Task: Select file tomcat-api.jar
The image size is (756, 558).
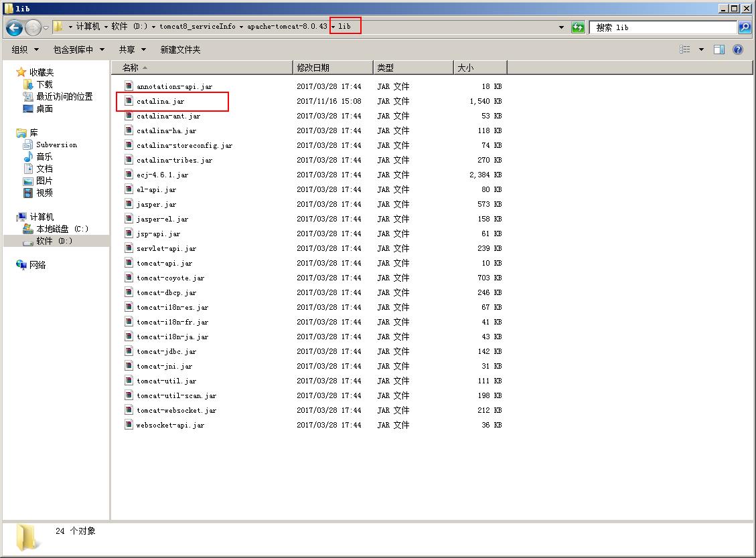Action: 165,263
